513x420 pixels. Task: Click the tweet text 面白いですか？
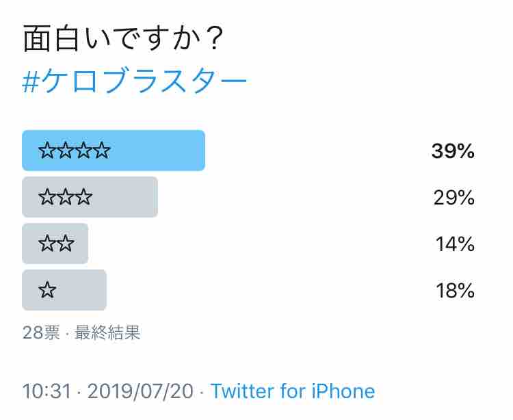pos(124,38)
